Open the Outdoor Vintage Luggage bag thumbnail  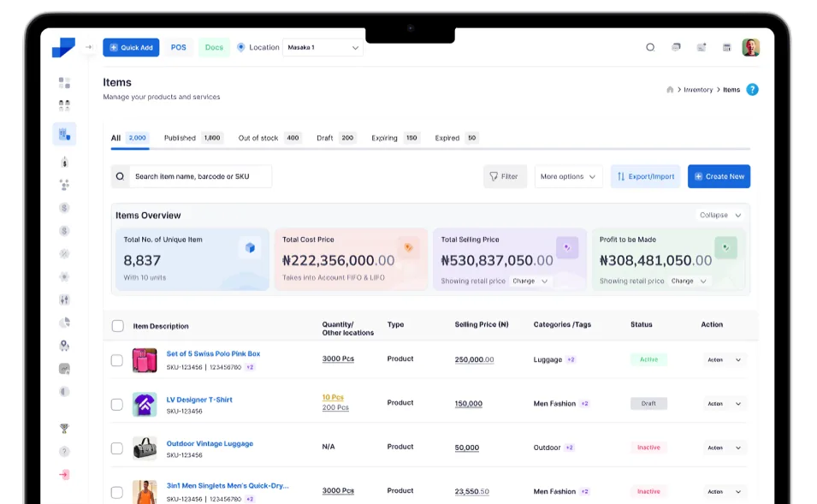pyautogui.click(x=145, y=448)
